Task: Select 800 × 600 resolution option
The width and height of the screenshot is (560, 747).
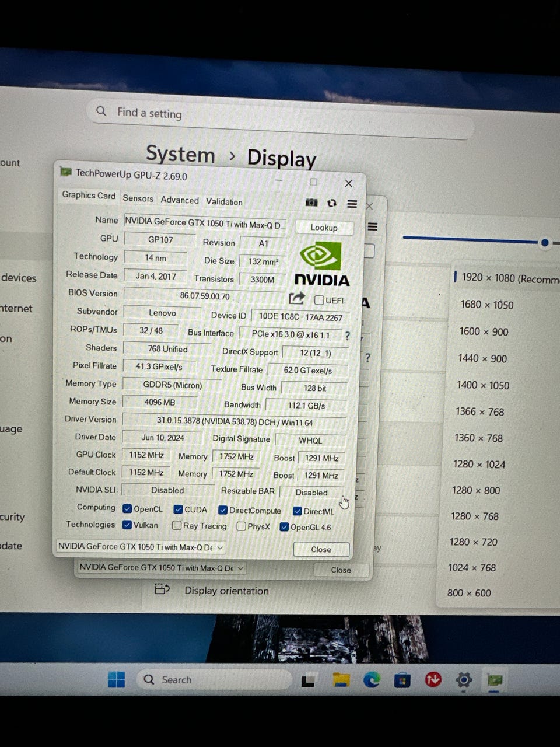Action: 469,593
